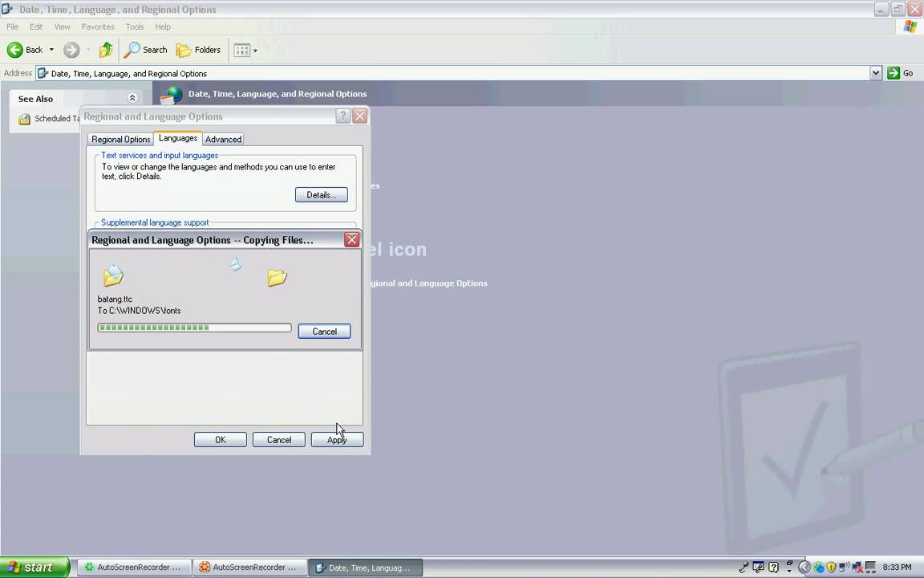This screenshot has height=578, width=924.
Task: Open the Back history dropdown arrow
Action: coord(51,50)
